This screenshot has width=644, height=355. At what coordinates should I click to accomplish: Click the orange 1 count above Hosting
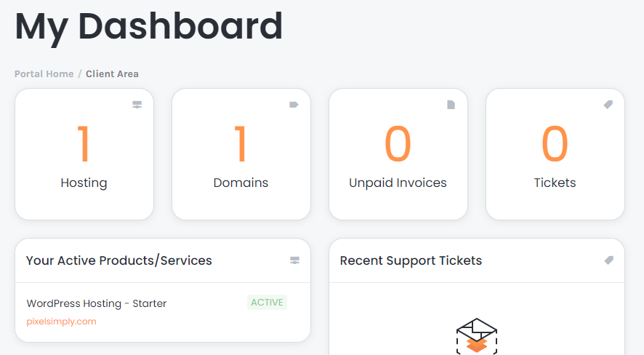click(x=84, y=144)
